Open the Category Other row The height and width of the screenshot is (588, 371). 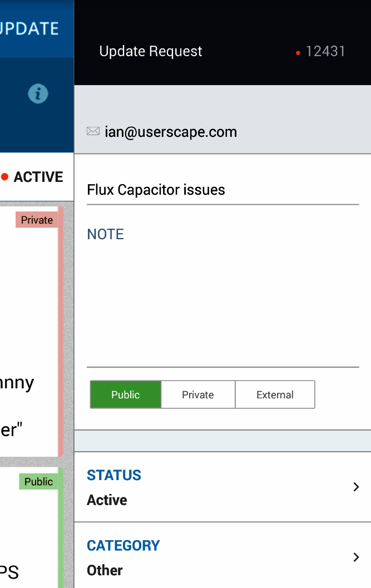coord(211,557)
